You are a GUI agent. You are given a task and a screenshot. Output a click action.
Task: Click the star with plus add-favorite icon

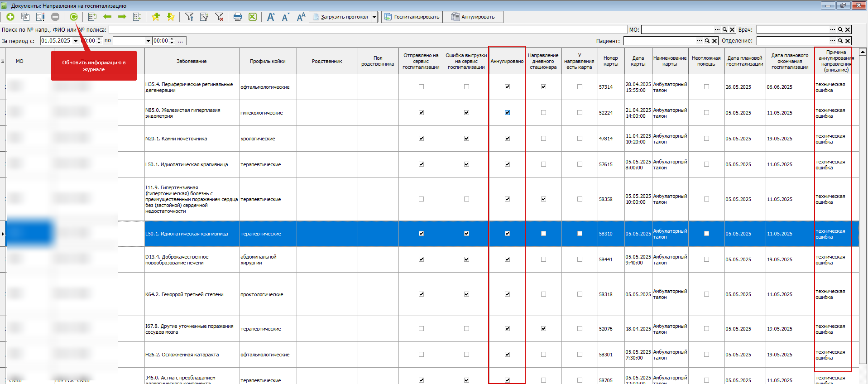coord(156,17)
